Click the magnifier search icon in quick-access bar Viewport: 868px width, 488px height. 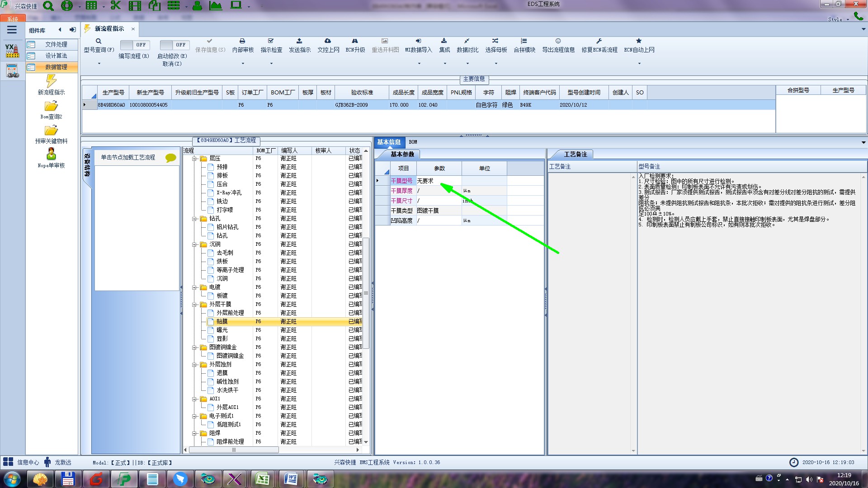tap(48, 6)
